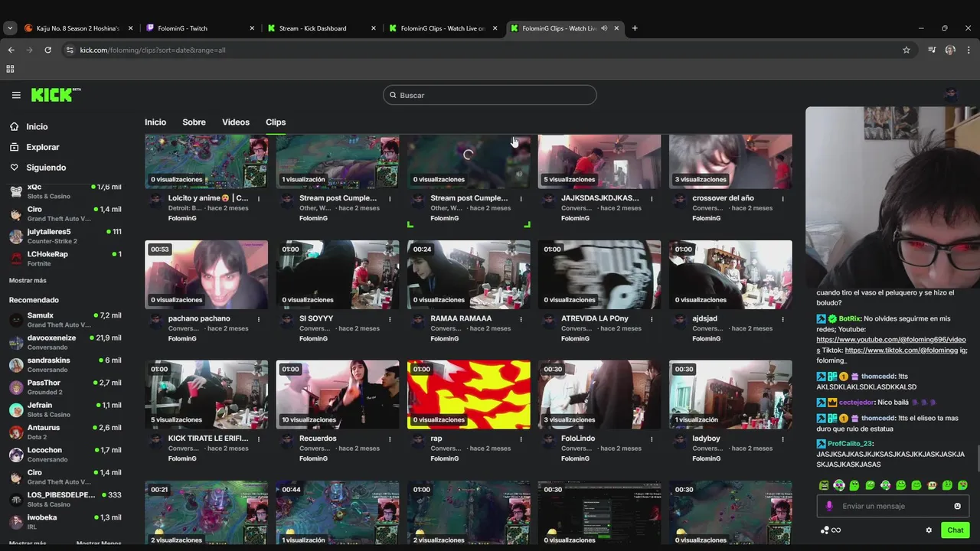Open Siguiendo in the sidebar
This screenshot has width=980, height=551.
pos(38,168)
